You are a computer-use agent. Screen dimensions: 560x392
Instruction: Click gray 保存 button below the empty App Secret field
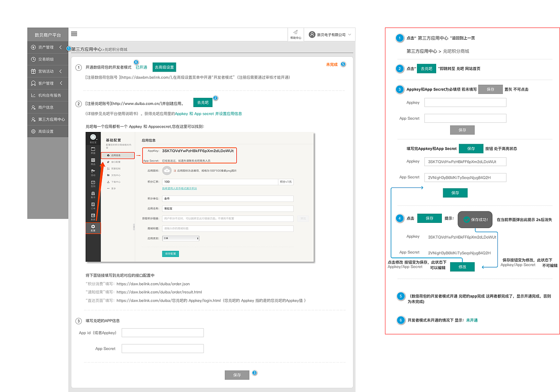462,130
